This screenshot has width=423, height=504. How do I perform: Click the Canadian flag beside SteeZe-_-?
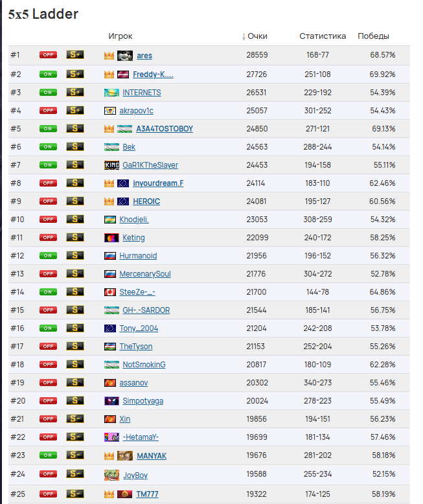(x=110, y=292)
